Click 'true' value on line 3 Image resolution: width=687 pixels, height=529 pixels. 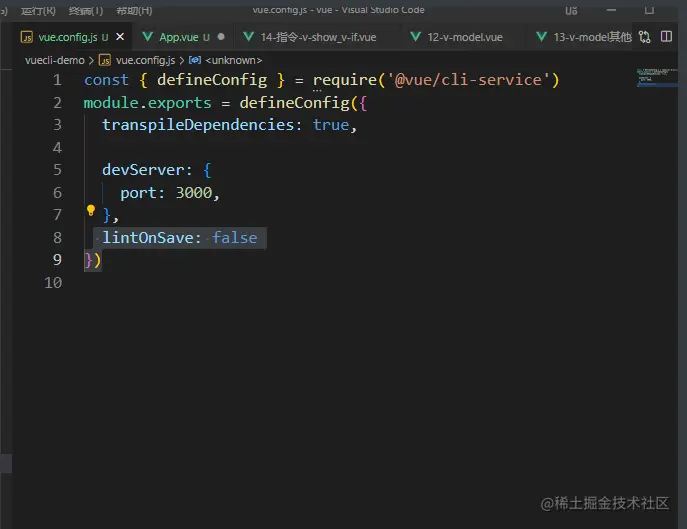tap(331, 125)
